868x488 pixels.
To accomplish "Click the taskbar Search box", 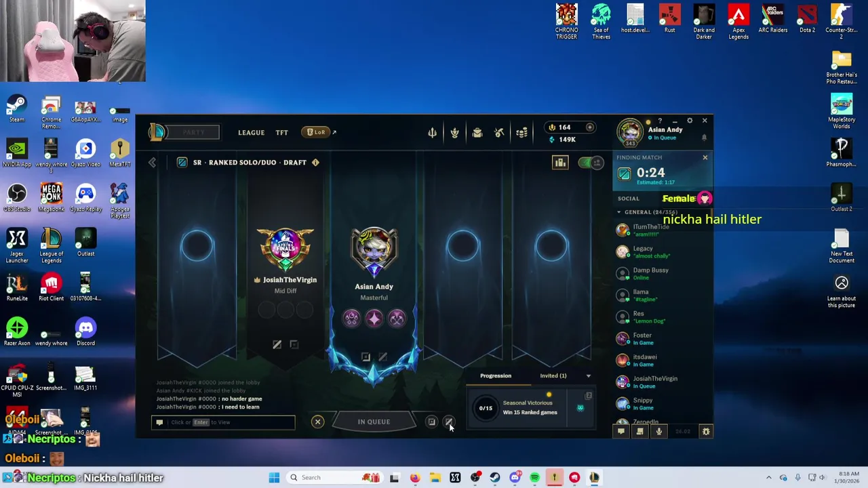I will [x=334, y=478].
